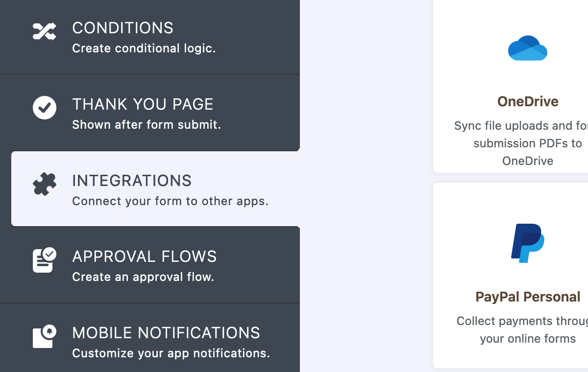Screen dimensions: 588x372
Task: Switch to the THANK YOU PAGE tab
Action: [143, 104]
